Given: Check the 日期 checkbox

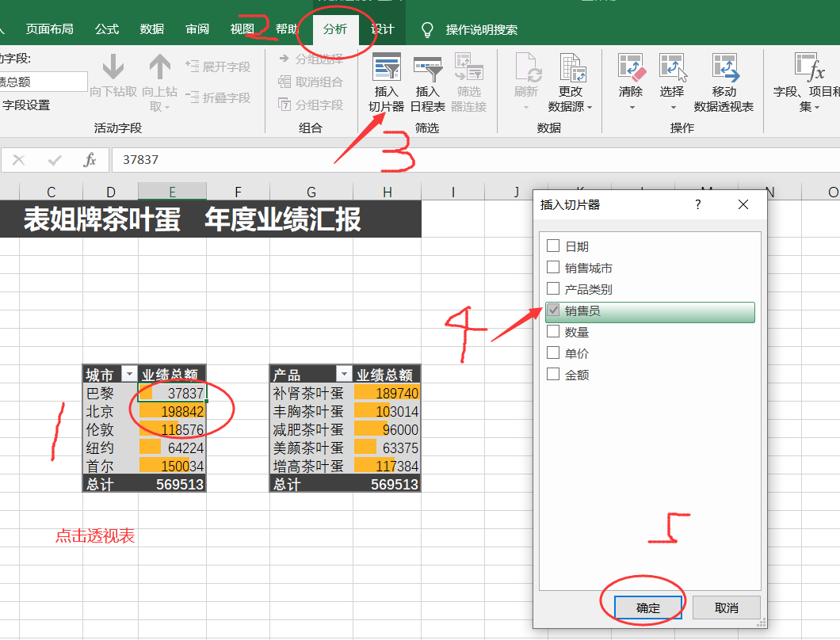Looking at the screenshot, I should [x=552, y=246].
